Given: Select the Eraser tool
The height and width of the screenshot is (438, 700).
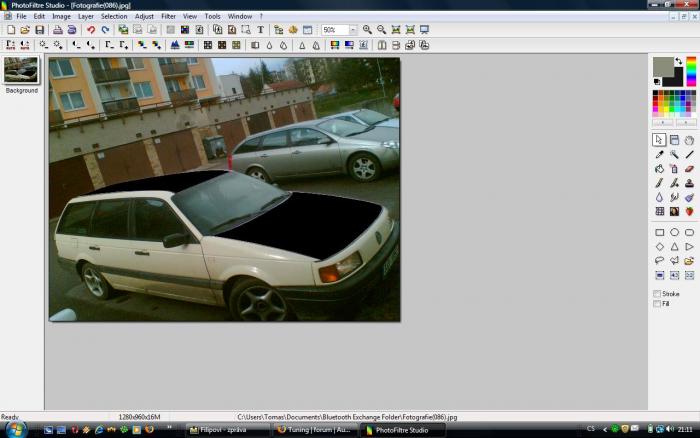Looking at the screenshot, I should coord(689,169).
